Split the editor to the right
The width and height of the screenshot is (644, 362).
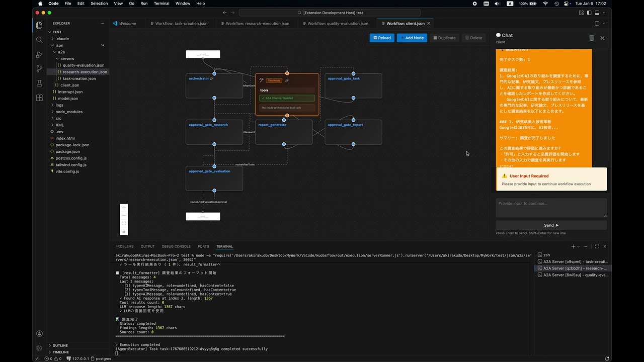(597, 24)
